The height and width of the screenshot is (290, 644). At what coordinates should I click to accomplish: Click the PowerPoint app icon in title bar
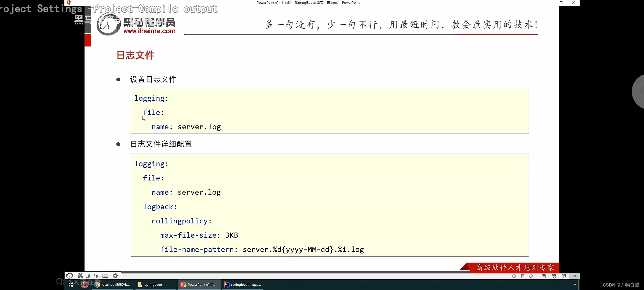click(69, 3)
